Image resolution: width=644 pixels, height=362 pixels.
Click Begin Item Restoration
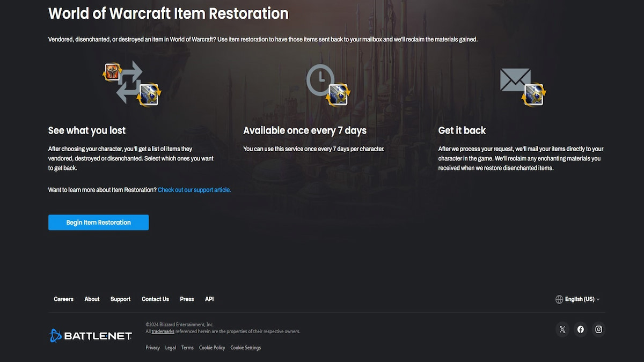click(x=98, y=222)
